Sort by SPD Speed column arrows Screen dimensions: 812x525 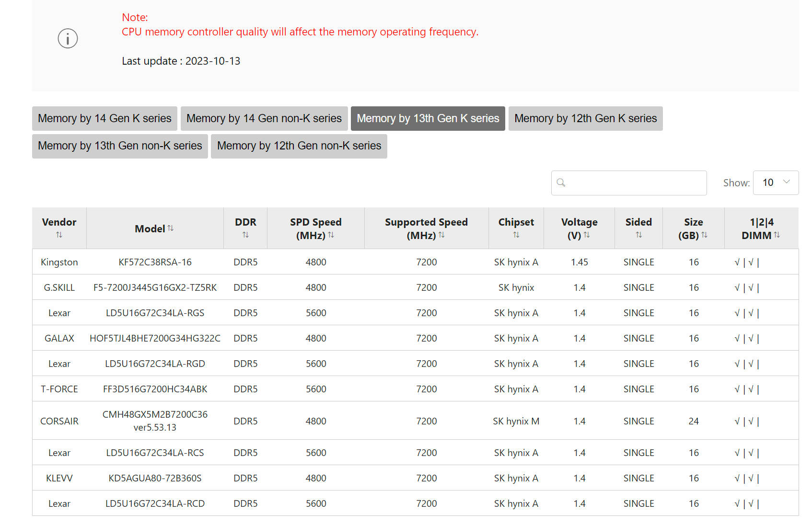[331, 235]
